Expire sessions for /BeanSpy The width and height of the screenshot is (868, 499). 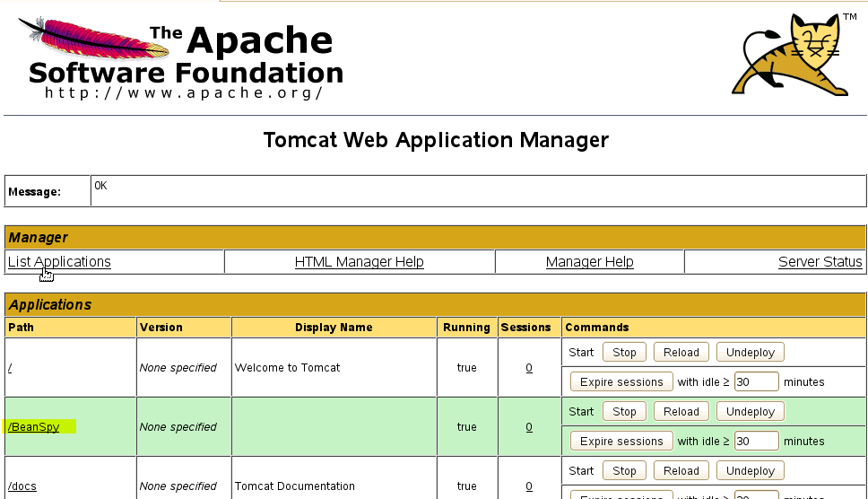coord(621,441)
